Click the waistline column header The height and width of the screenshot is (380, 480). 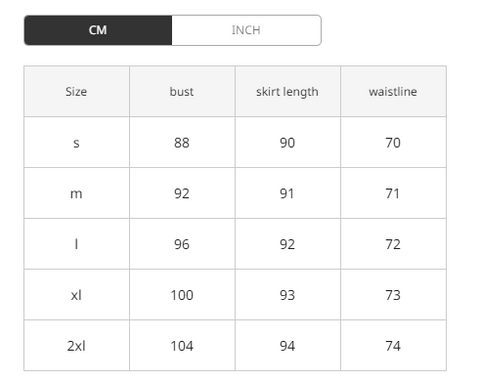coord(393,92)
